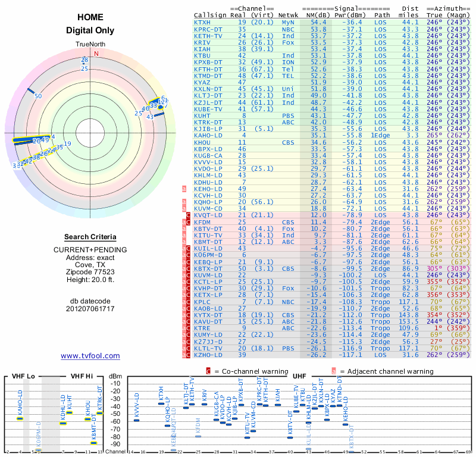Select KZHO-LD callsign in the station table
Screen dimensions: 476x457
[208, 355]
